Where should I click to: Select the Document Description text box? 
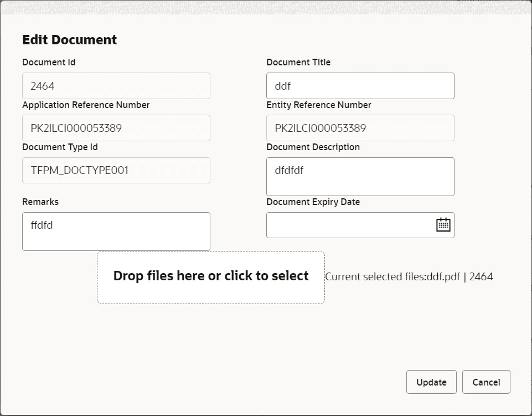click(360, 176)
